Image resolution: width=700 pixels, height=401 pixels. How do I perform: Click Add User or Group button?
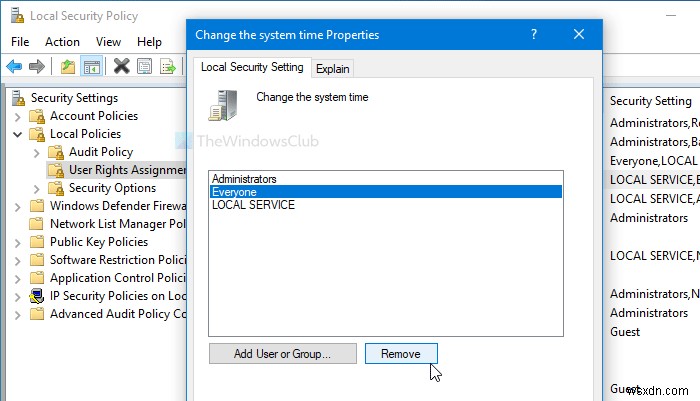click(283, 354)
